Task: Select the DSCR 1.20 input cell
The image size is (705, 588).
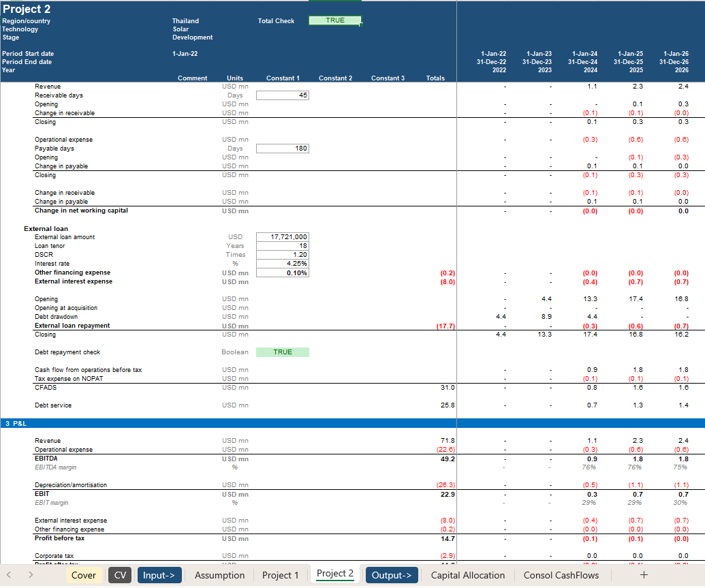Action: [x=283, y=255]
